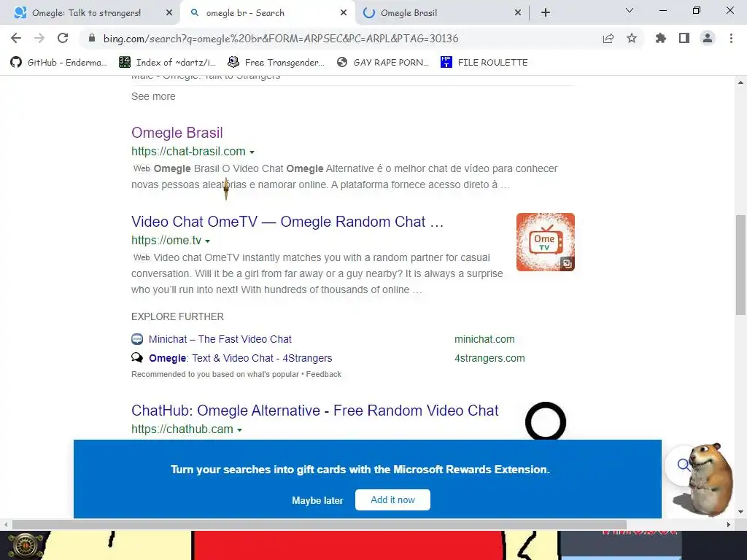Open 'Minichat – The Fast Video Chat' link

220,339
